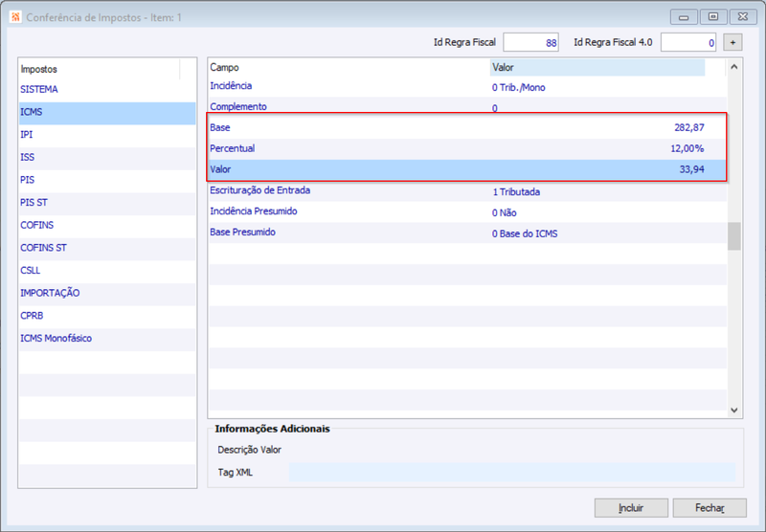Click the Impostos column header
Screen dimensions: 766x532
[100, 69]
